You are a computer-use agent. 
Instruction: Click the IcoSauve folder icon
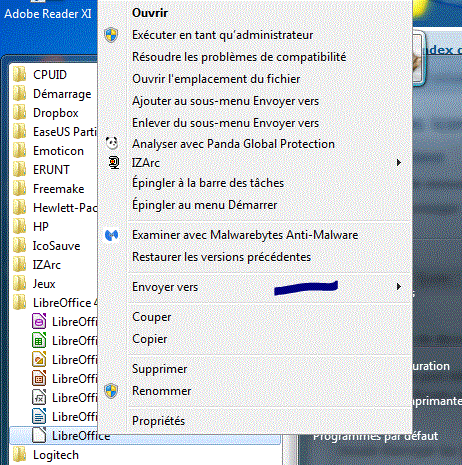[x=20, y=245]
